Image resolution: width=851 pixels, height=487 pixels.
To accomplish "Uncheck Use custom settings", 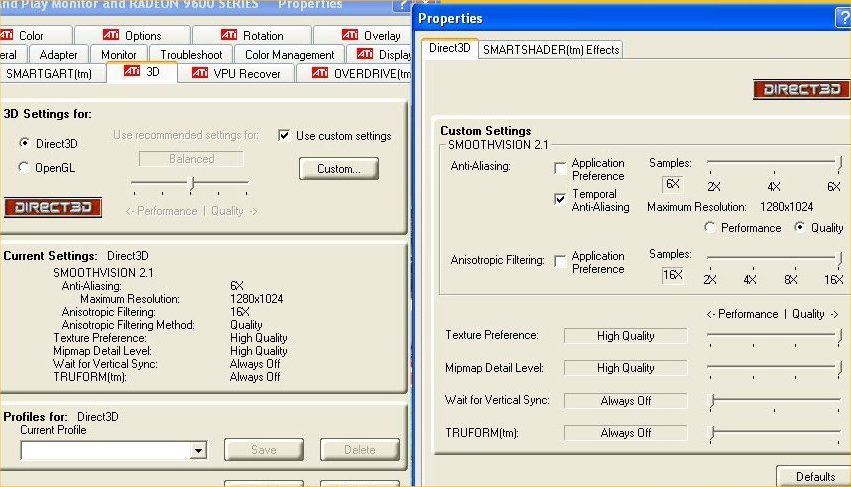I will tap(284, 135).
